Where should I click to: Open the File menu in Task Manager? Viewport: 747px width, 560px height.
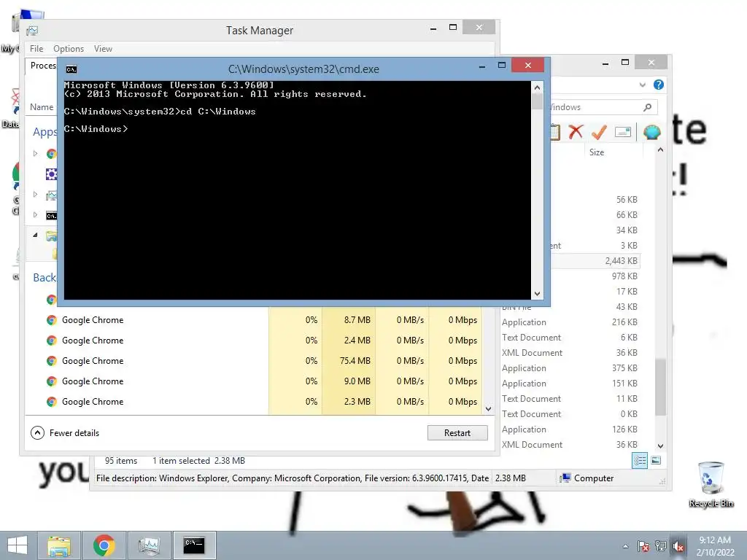point(36,49)
